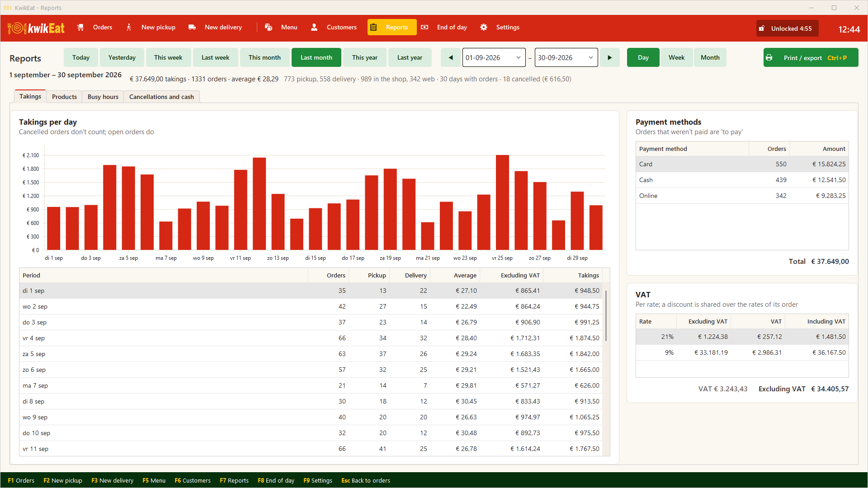Click the Customers person icon
868x488 pixels.
(314, 27)
